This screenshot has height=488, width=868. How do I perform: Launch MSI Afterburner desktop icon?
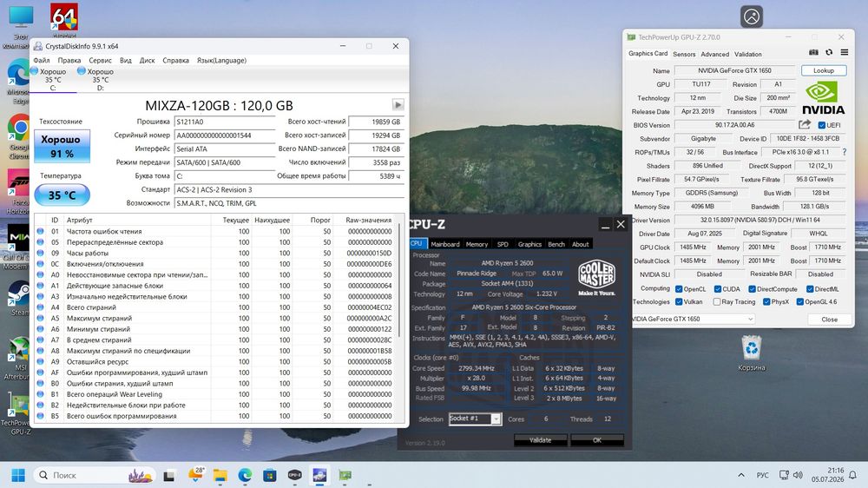click(x=19, y=349)
